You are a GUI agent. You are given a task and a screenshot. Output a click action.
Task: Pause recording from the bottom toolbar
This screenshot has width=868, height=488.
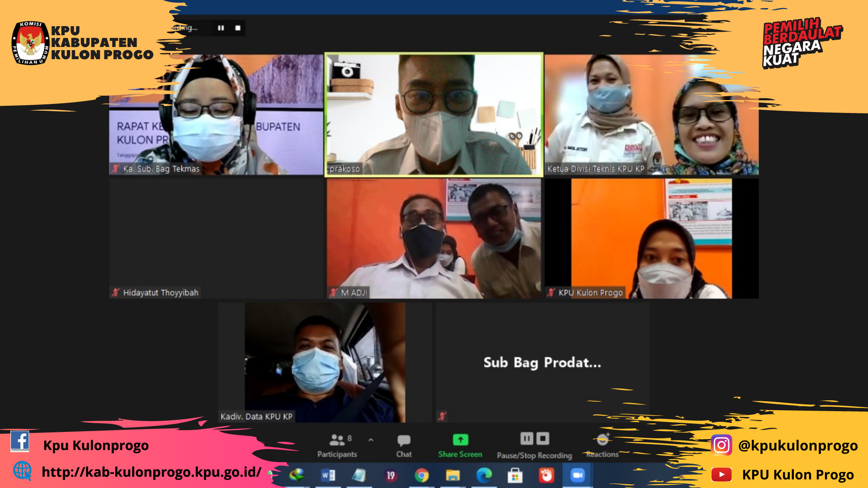[x=527, y=438]
